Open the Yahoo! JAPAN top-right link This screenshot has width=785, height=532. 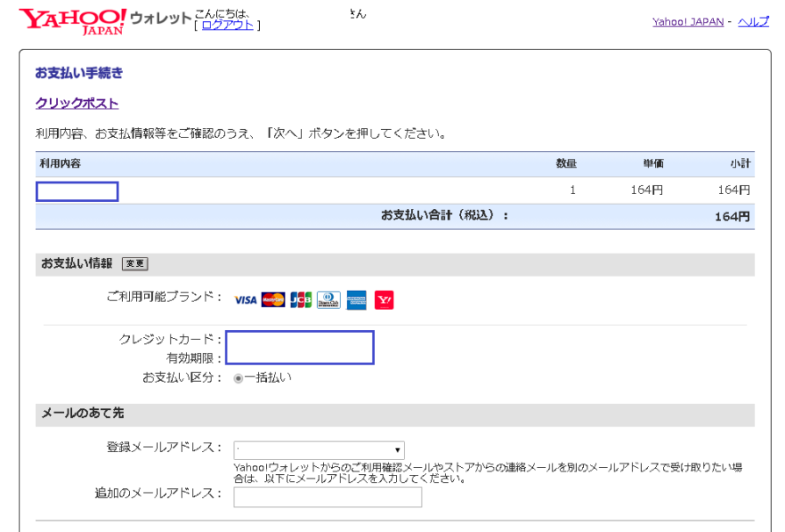point(688,22)
